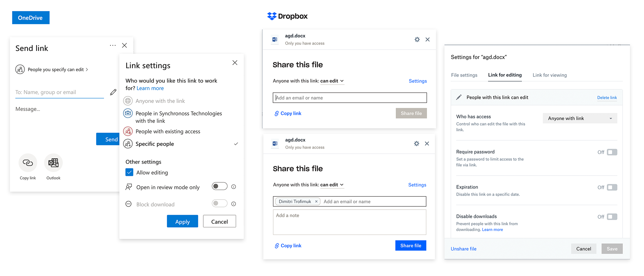Viewport: 644px width, 276px height.
Task: Show info for Block download
Action: pos(234,204)
